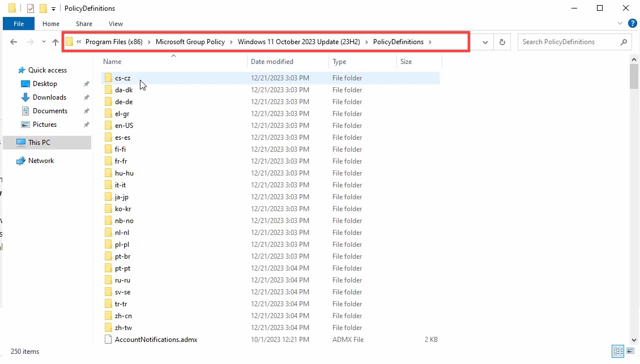
Task: Click the vertical scrollbar up arrow
Action: 633,59
